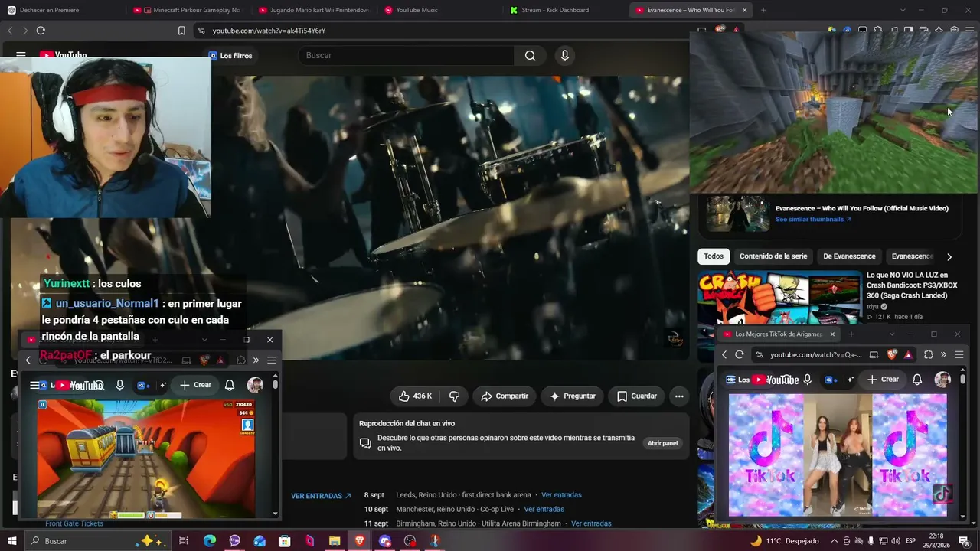The image size is (980, 551).
Task: Click Los filtros button in YouTube header
Action: [230, 56]
